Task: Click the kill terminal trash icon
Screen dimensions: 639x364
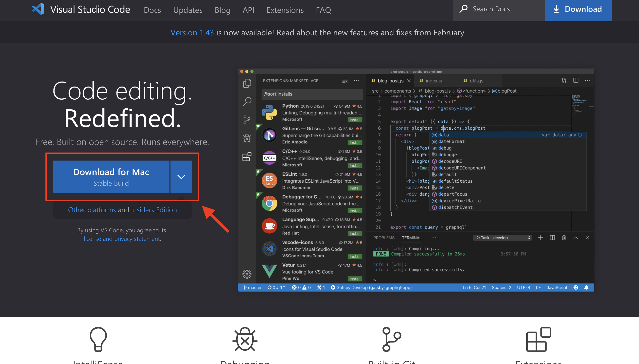Action: [x=564, y=238]
